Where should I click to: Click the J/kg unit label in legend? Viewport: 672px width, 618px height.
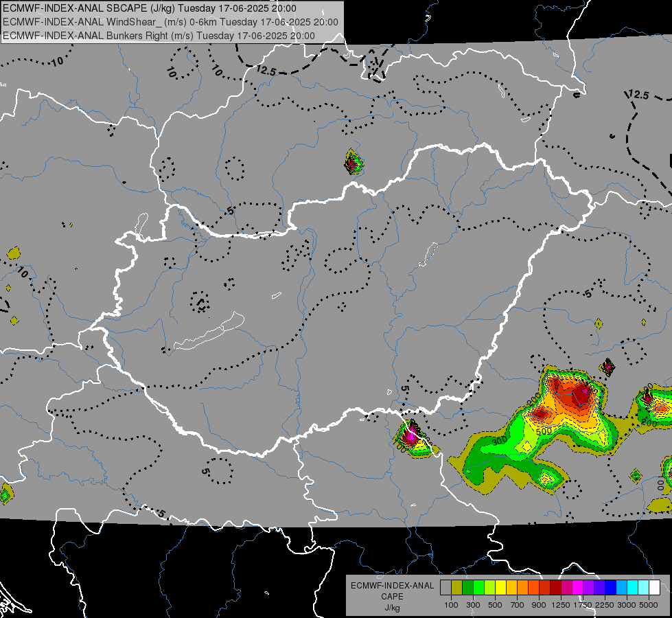[x=392, y=608]
